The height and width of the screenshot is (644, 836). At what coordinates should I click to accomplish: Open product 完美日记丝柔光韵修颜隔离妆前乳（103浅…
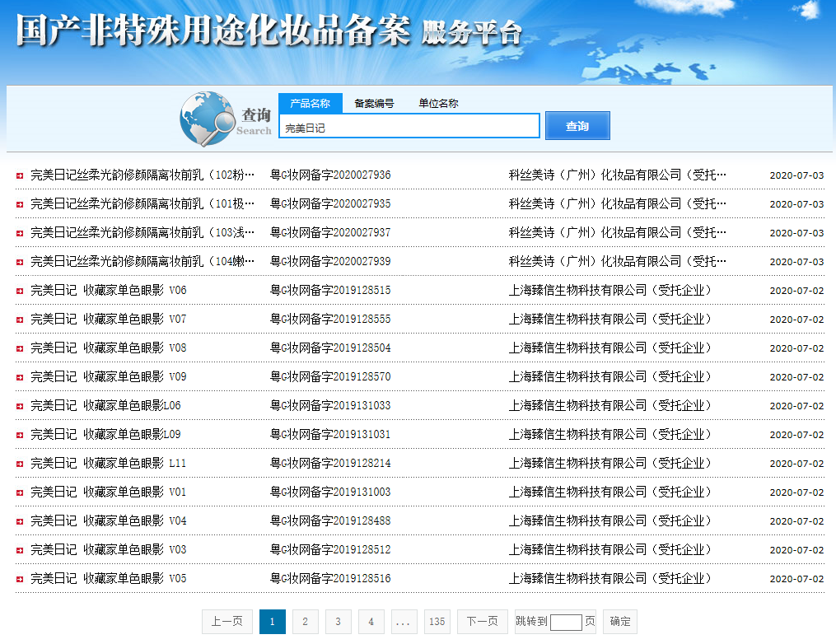coord(142,232)
